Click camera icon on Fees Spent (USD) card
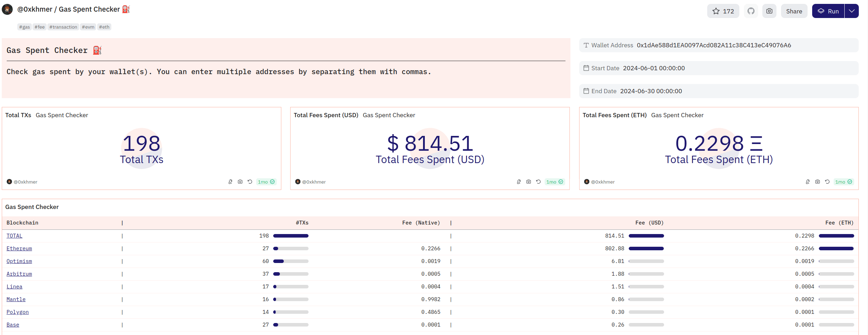The height and width of the screenshot is (335, 868). point(529,182)
